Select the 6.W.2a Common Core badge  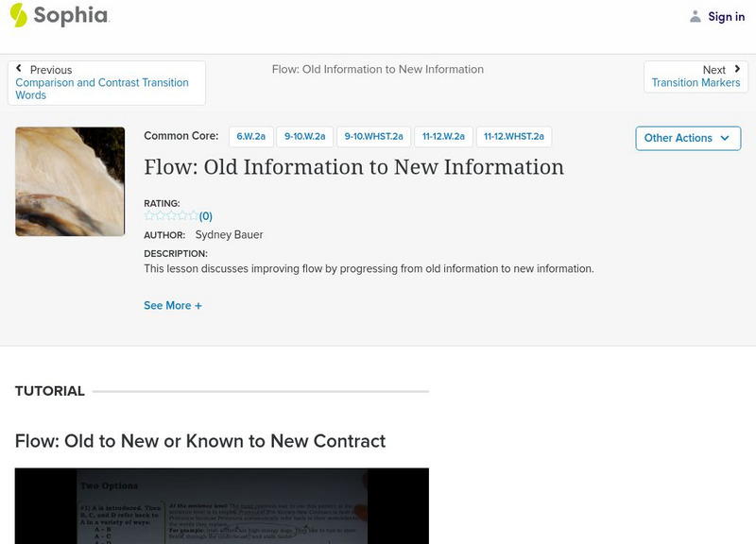click(253, 135)
